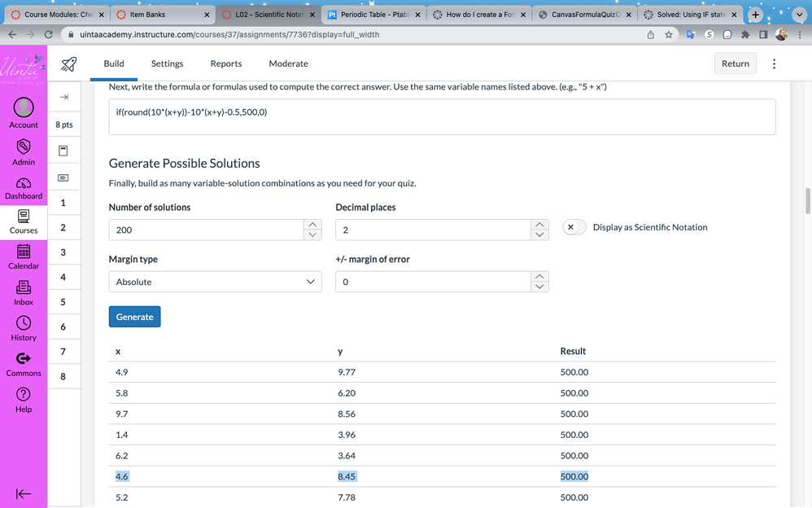
Task: Expand the item navigator with the arrow icon
Action: pos(63,97)
